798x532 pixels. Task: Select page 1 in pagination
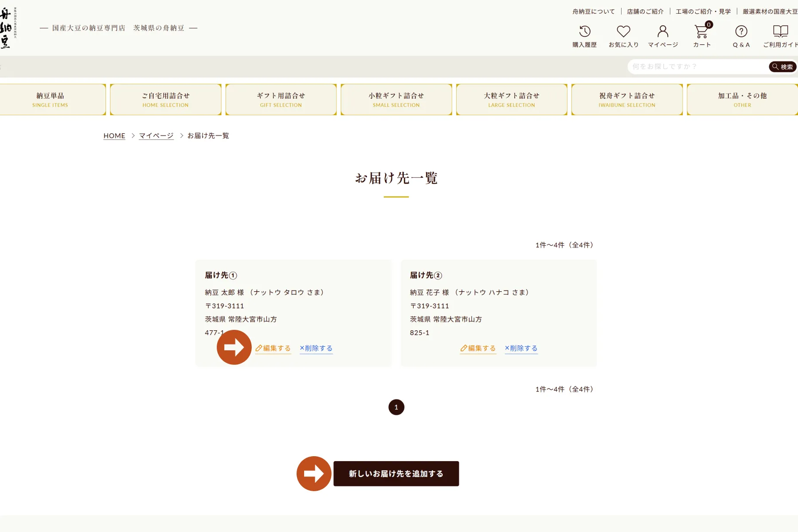(x=396, y=407)
